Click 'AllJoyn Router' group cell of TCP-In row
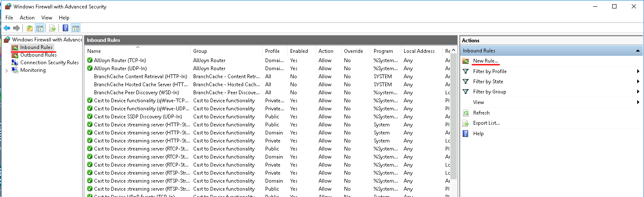The image size is (644, 197). point(209,60)
